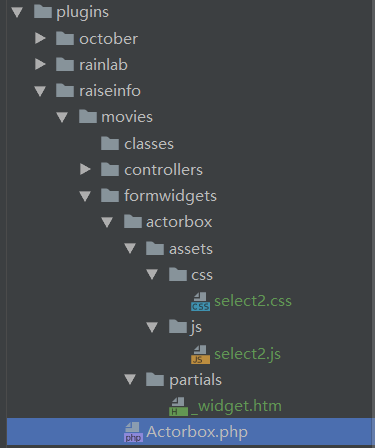Select the select2.js file

point(247,354)
